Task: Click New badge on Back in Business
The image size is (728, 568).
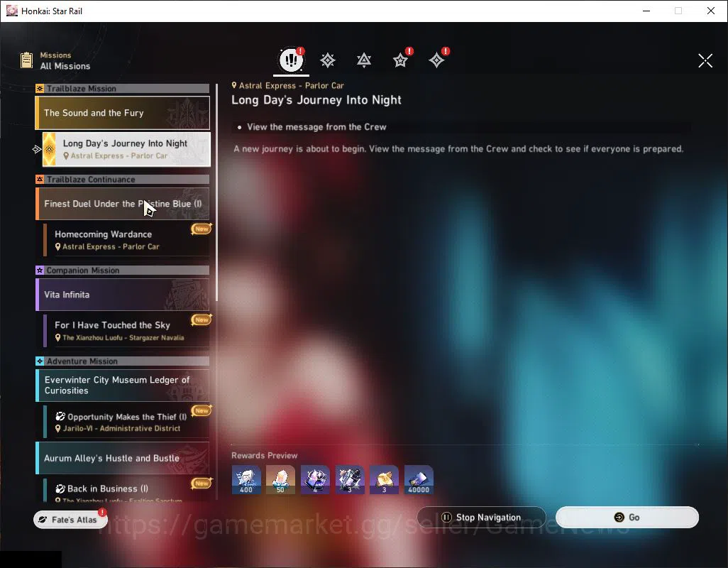Action: 202,484
